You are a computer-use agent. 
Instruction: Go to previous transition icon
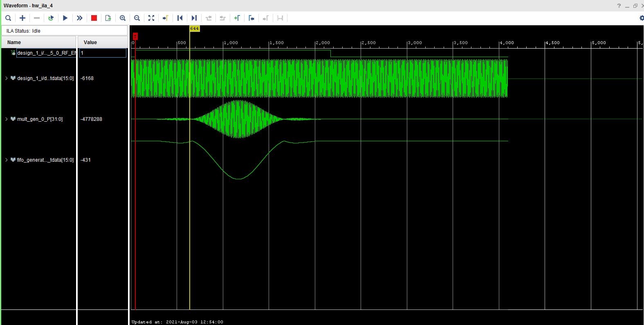[x=209, y=18]
